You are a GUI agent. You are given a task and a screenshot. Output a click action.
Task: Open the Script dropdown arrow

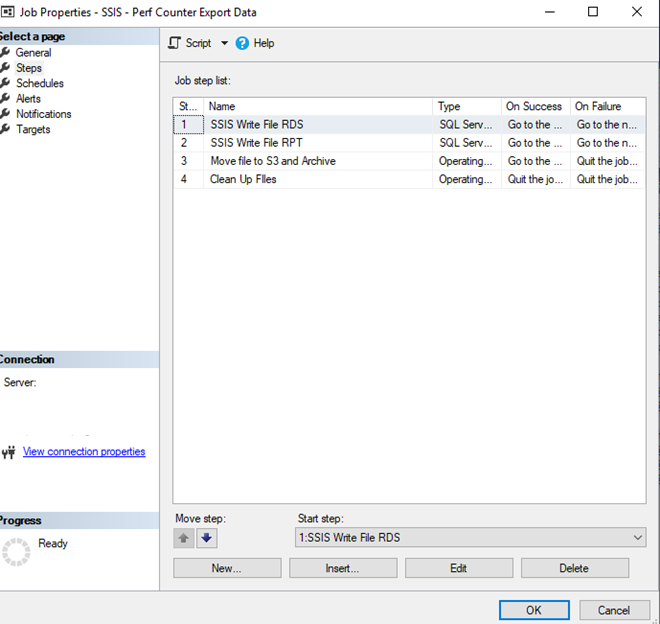coord(224,43)
